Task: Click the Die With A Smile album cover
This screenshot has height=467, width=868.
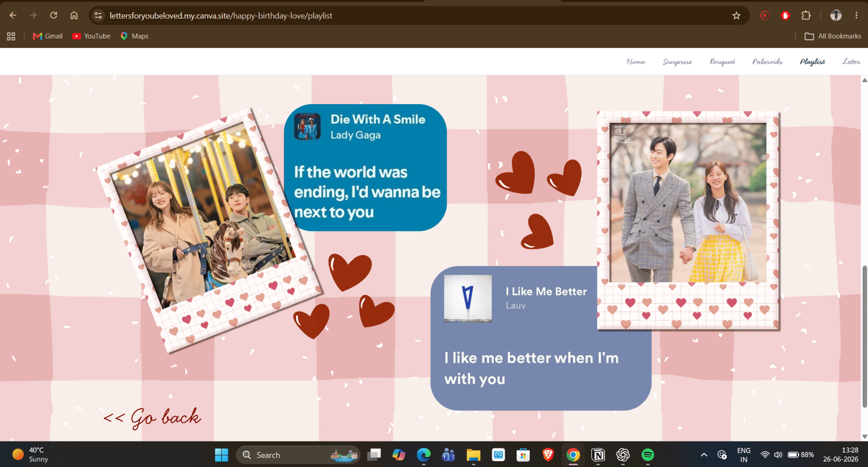Action: tap(307, 127)
